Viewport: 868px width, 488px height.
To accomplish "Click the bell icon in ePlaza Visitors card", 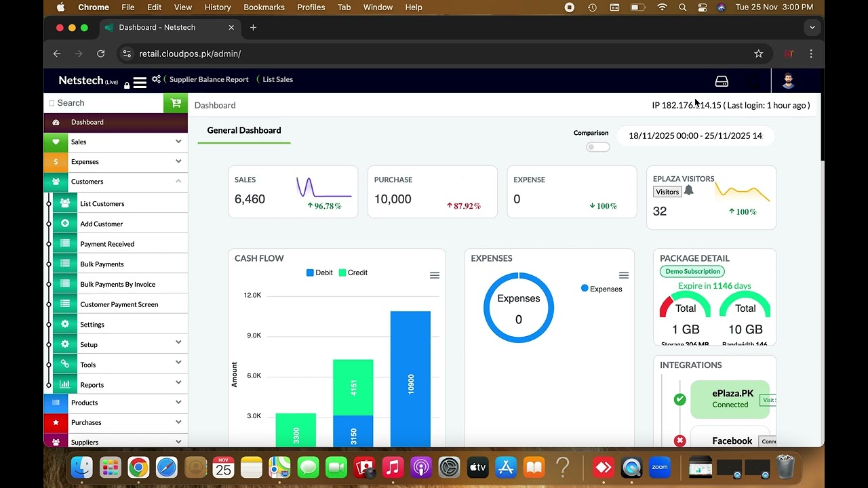I will (689, 190).
